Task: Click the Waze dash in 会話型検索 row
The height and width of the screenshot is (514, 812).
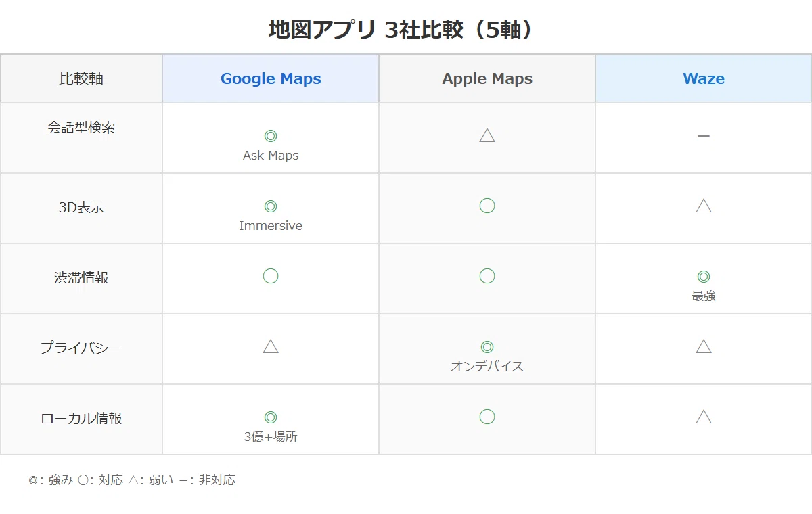Action: pyautogui.click(x=704, y=135)
